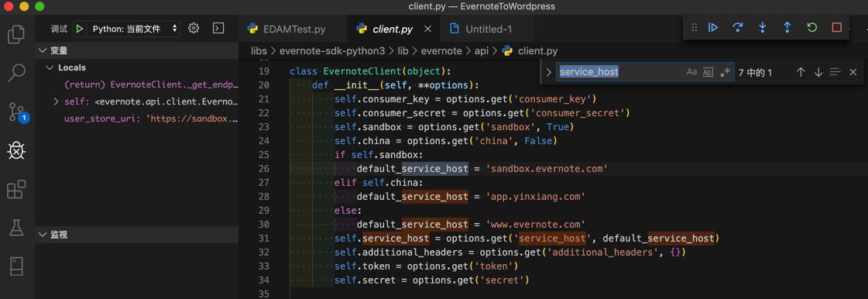868x299 pixels.
Task: Close the find widget
Action: [x=853, y=72]
